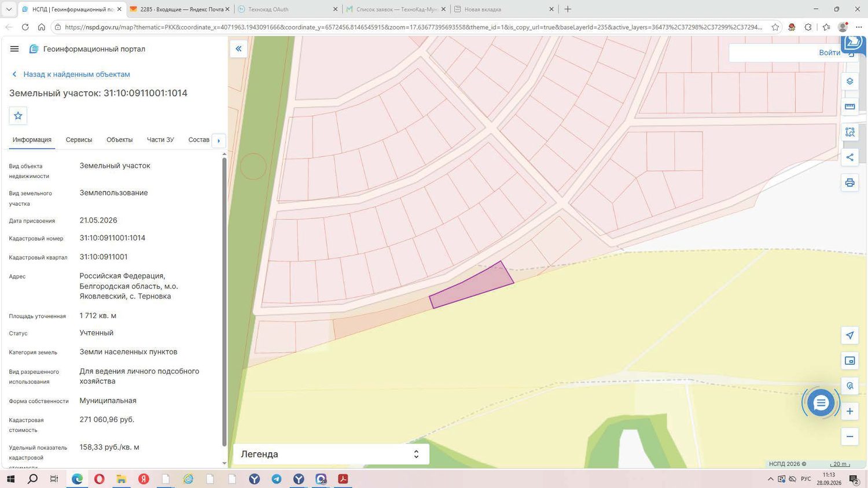Screen dimensions: 868x488
Task: Select the ruler measurement tool
Action: click(x=849, y=106)
